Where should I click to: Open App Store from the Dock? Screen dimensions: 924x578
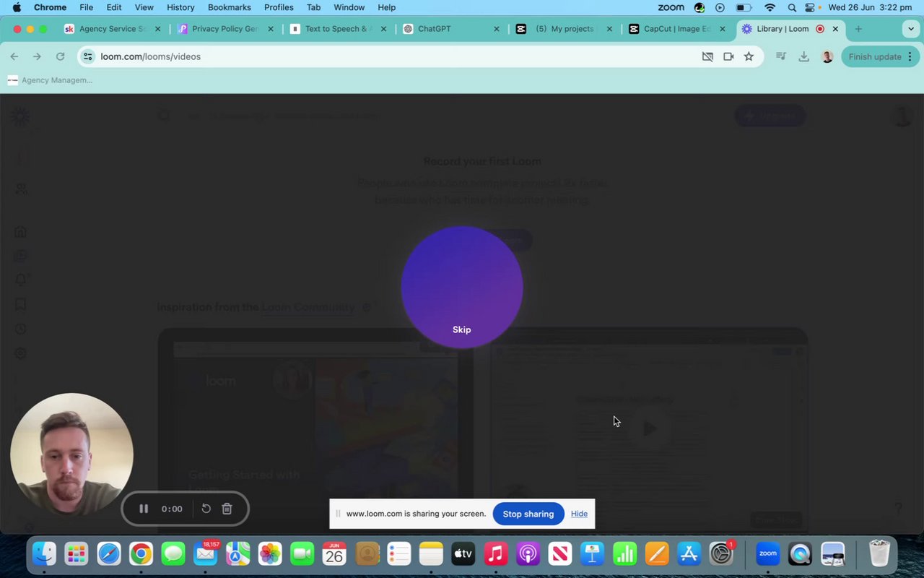click(x=689, y=554)
